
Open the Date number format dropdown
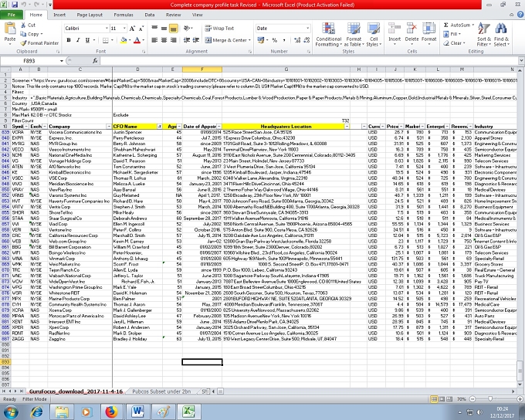point(307,29)
